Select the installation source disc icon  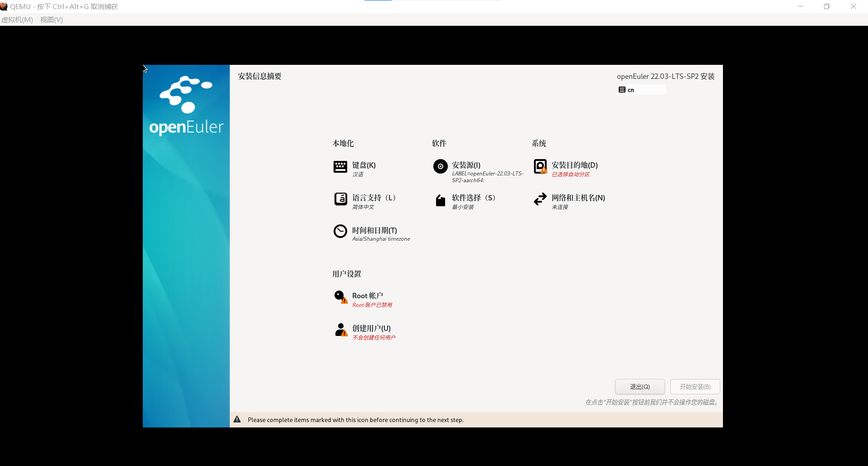click(x=440, y=166)
